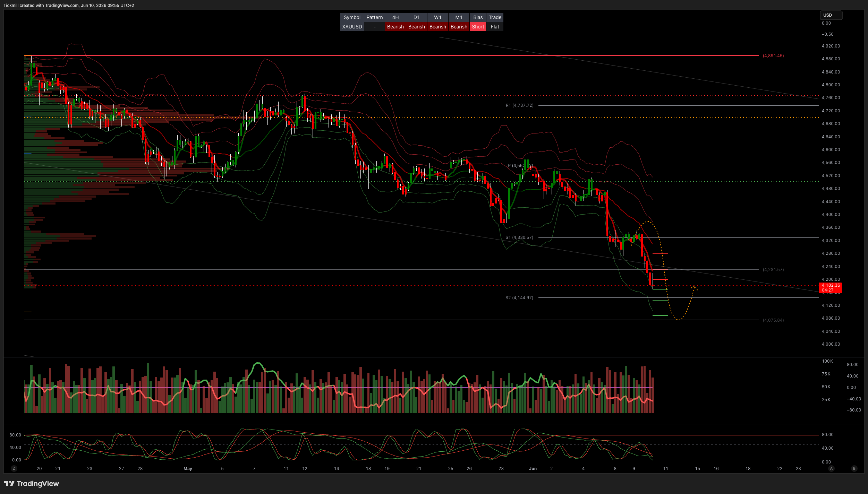The height and width of the screenshot is (494, 868).
Task: Open the USD currency selector
Action: coord(831,15)
